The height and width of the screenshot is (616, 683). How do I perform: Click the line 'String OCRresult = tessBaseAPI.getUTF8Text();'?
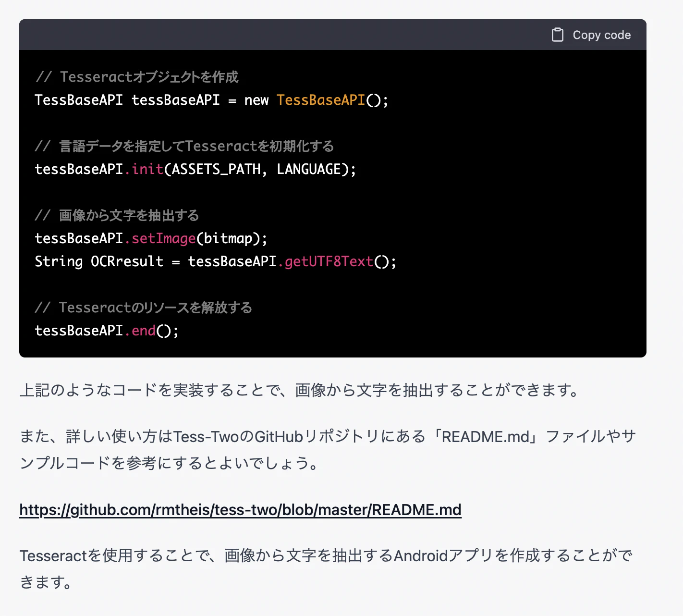216,261
